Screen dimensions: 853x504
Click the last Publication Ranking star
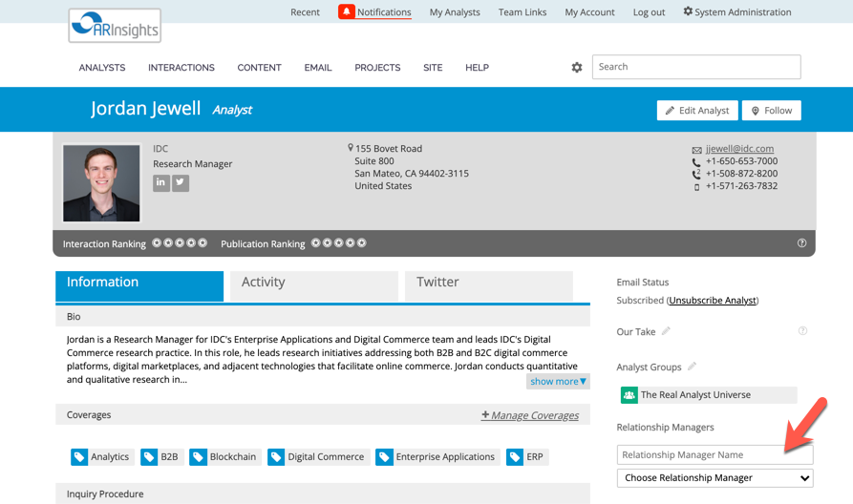[362, 242]
